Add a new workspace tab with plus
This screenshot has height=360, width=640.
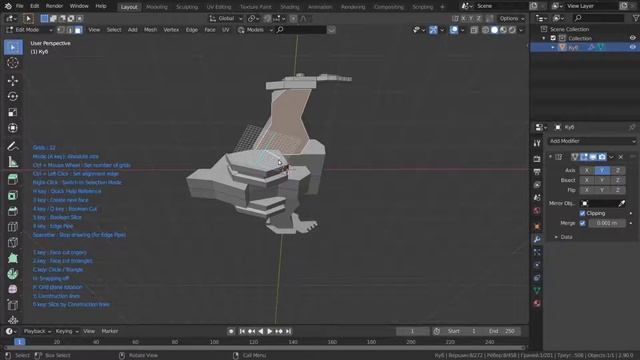pos(442,7)
